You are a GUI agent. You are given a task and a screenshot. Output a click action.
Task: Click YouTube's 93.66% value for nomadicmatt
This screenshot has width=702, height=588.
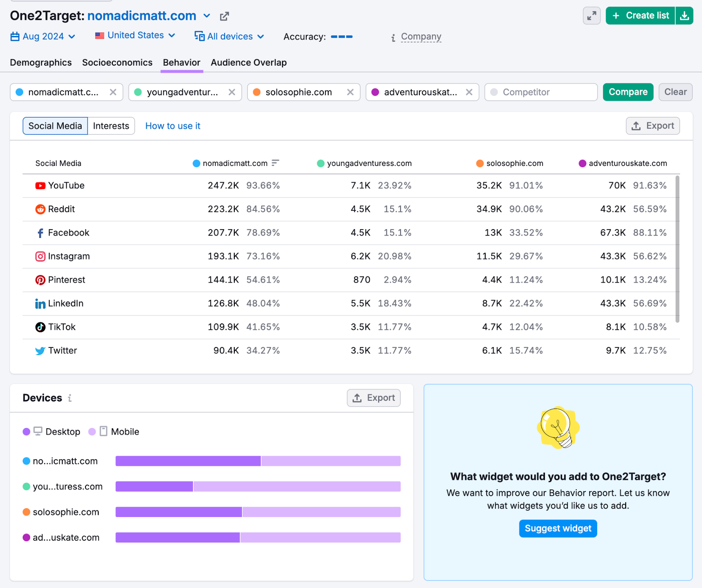(263, 186)
